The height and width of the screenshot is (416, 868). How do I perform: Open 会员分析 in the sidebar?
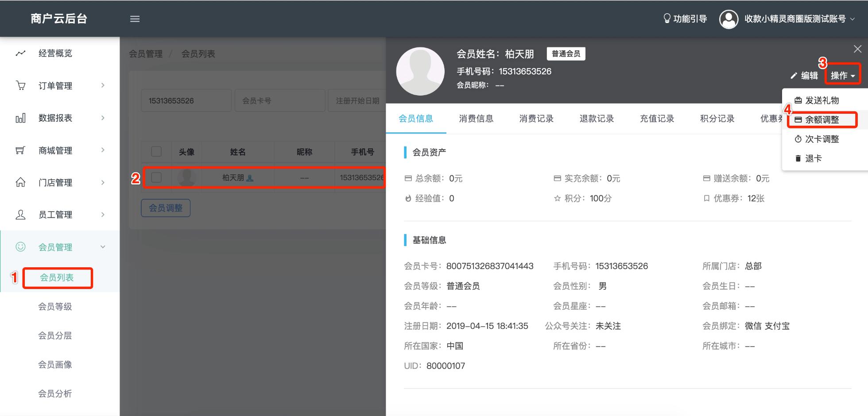pyautogui.click(x=55, y=393)
